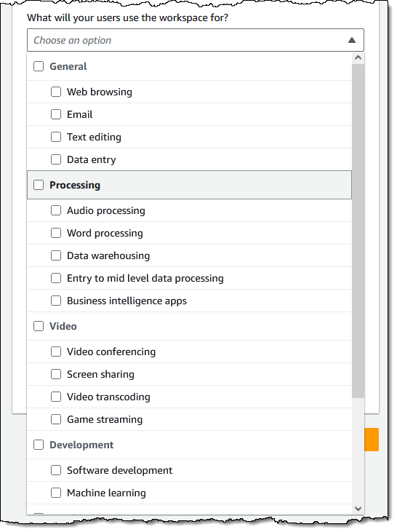This screenshot has height=532, width=397.
Task: Select Audio processing checkbox
Action: tap(56, 211)
